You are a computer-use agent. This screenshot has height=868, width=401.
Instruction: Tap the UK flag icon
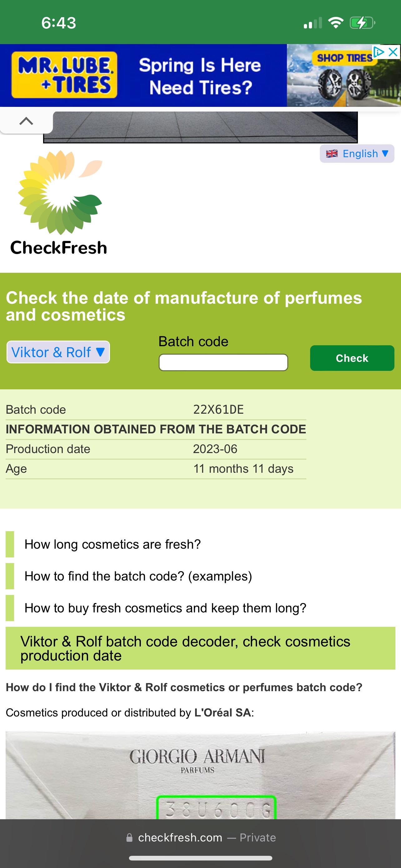(x=332, y=154)
